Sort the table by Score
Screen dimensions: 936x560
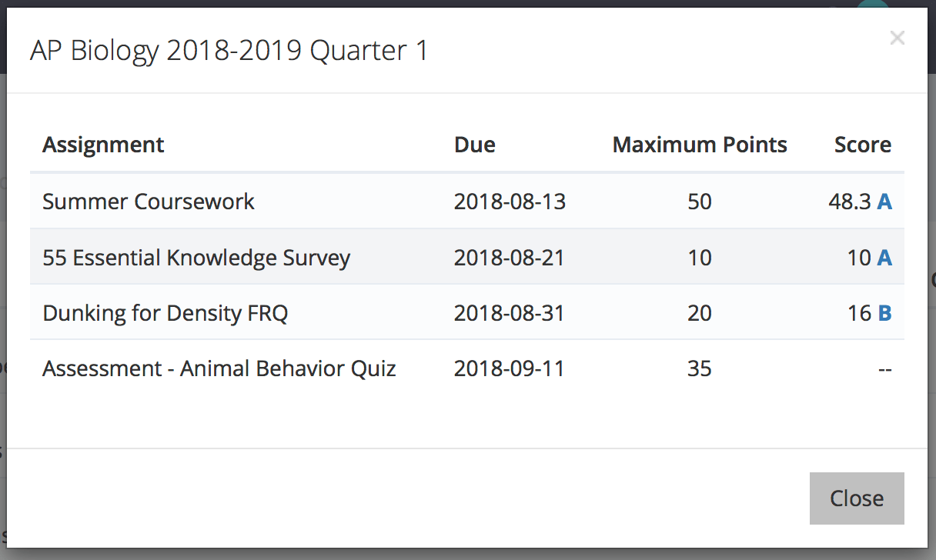(863, 144)
